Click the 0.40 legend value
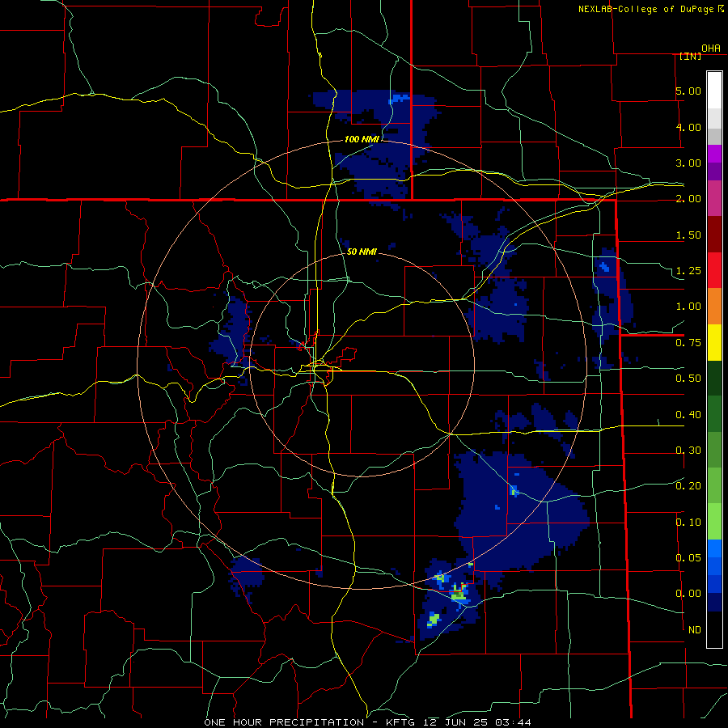728x728 pixels. tap(688, 414)
